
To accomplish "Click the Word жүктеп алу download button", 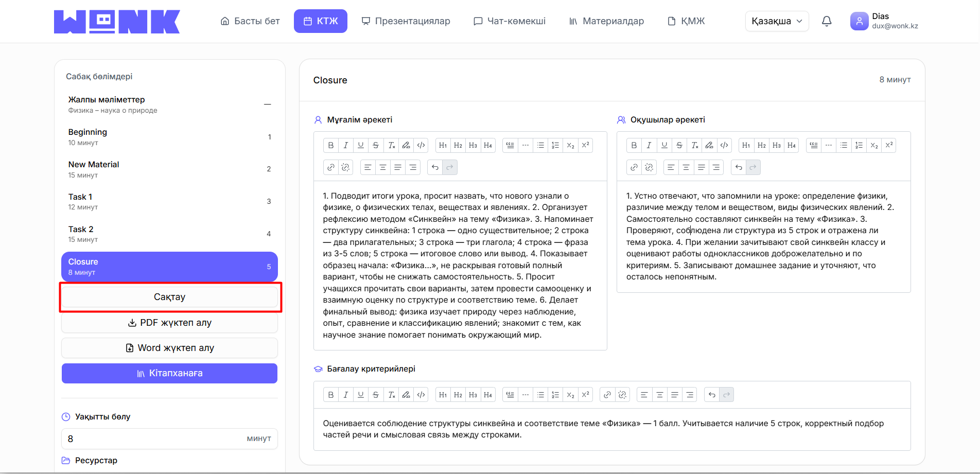I will 170,347.
